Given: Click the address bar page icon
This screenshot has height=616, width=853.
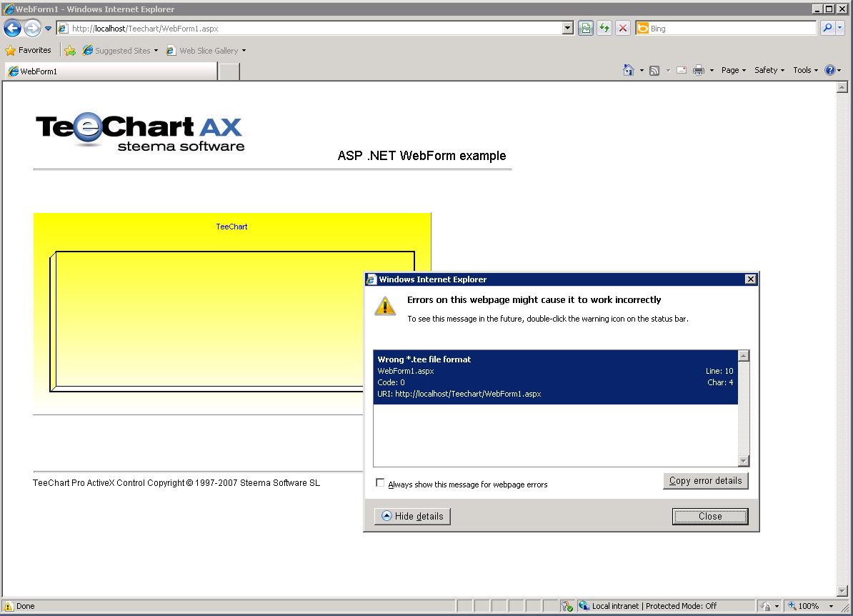Looking at the screenshot, I should click(x=63, y=29).
